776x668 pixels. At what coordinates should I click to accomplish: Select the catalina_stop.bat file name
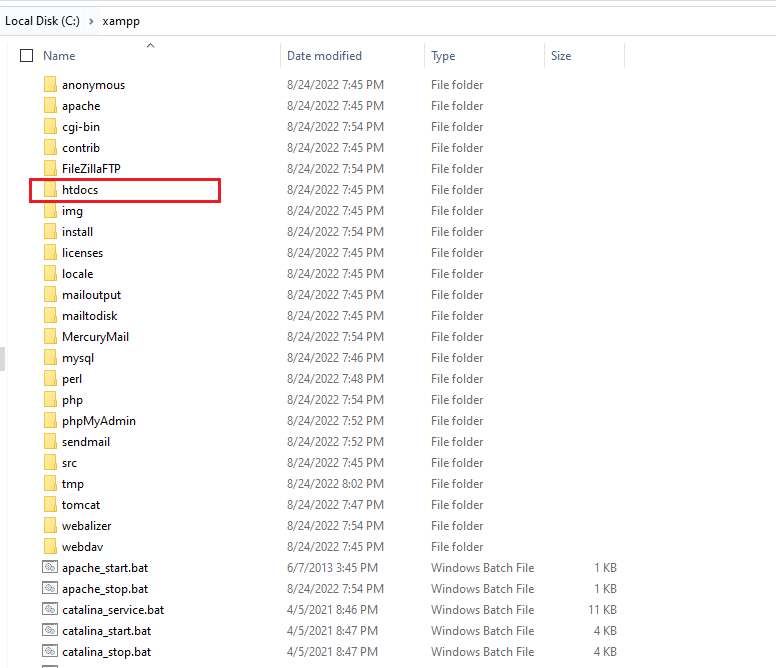pos(106,652)
